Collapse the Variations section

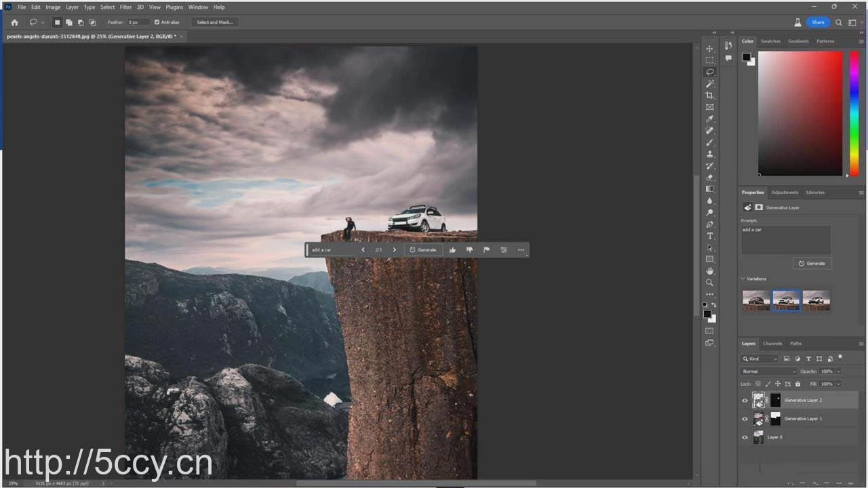point(743,279)
